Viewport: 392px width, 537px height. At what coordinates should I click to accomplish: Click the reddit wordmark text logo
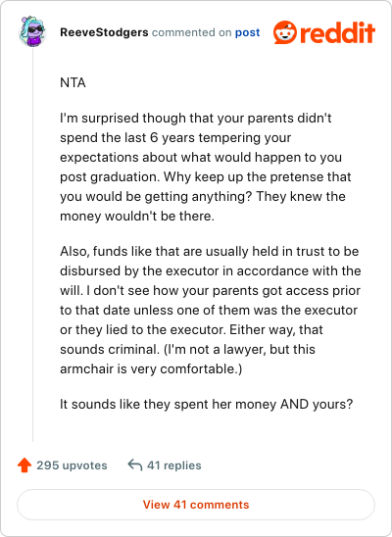coord(337,33)
